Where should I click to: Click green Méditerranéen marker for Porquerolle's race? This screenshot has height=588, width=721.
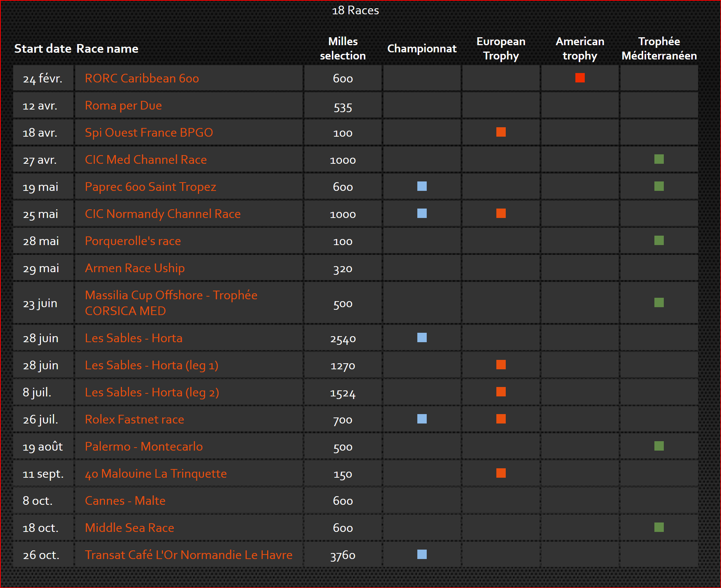click(x=659, y=241)
